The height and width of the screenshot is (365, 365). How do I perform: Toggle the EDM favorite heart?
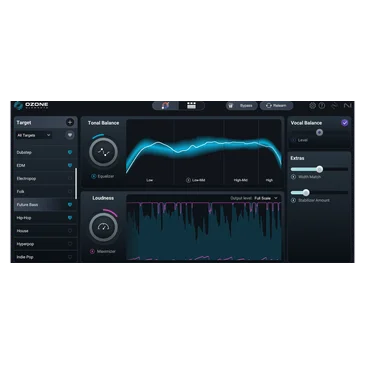point(70,165)
